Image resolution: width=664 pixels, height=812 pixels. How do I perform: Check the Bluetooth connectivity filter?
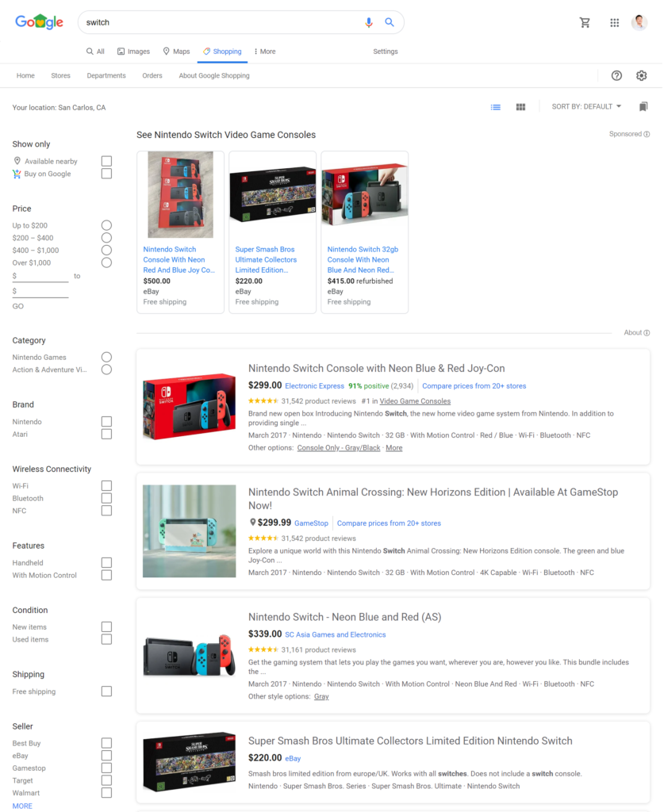coord(106,498)
